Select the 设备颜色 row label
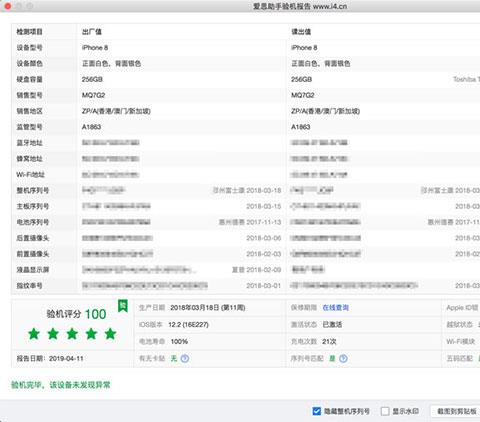 (29, 63)
